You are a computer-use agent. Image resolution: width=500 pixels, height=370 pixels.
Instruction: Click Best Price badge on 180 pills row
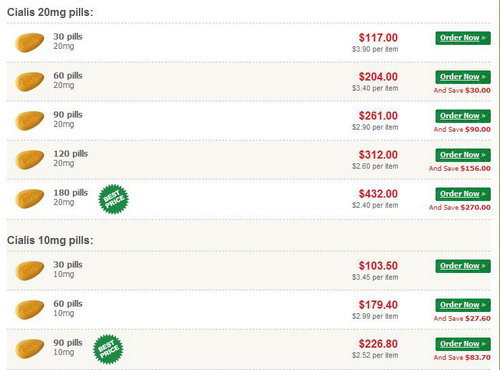(x=114, y=199)
